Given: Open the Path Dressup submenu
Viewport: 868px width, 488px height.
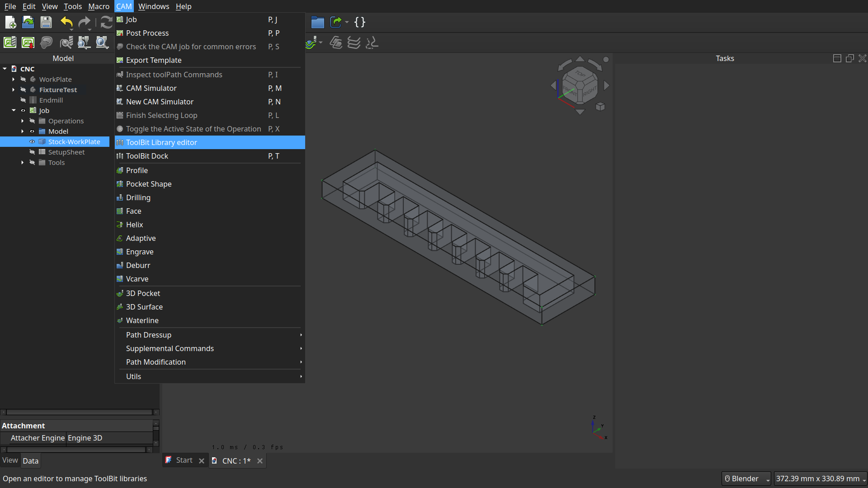Looking at the screenshot, I should coord(210,335).
